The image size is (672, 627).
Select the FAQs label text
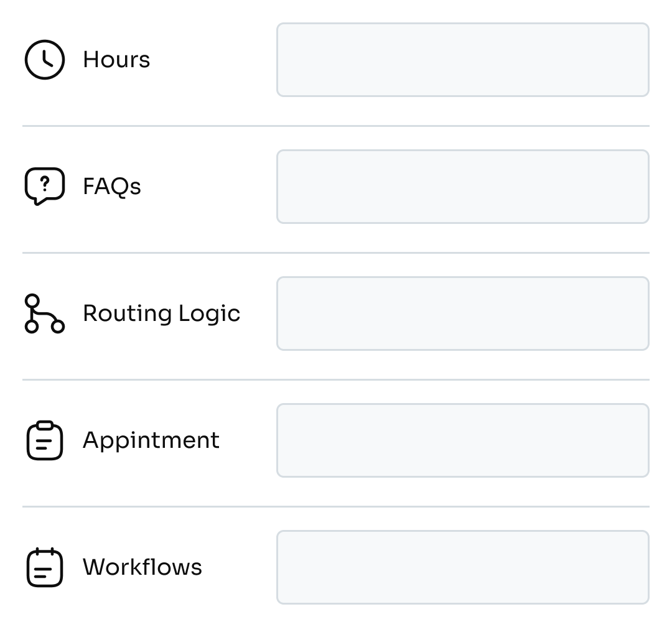coord(112,186)
